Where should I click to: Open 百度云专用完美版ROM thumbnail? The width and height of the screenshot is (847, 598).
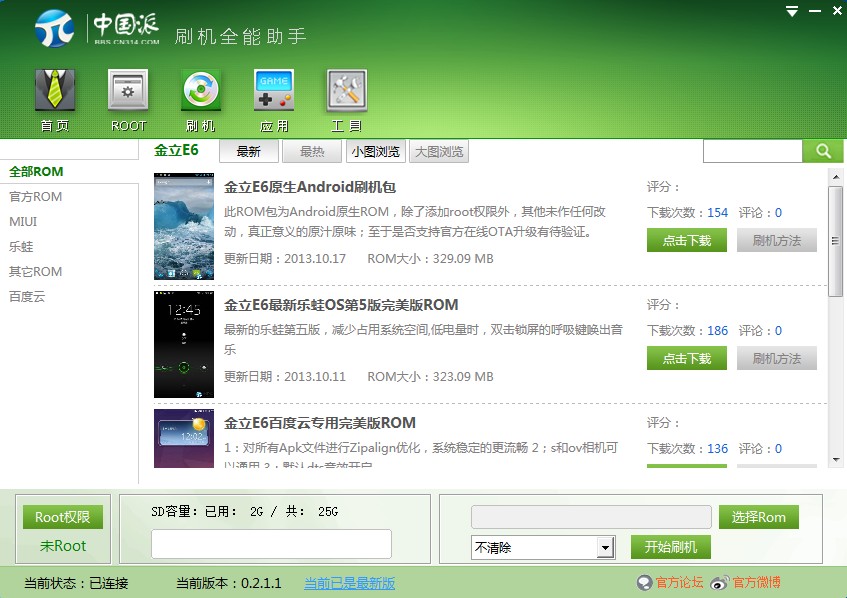(184, 438)
